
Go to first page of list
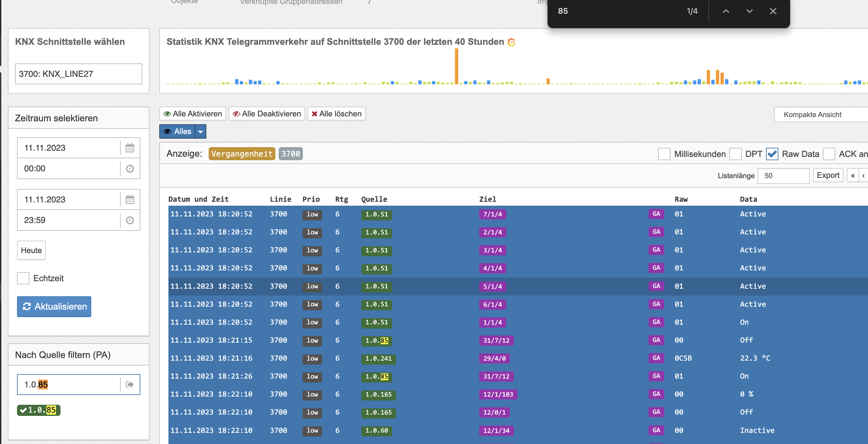[x=853, y=176]
